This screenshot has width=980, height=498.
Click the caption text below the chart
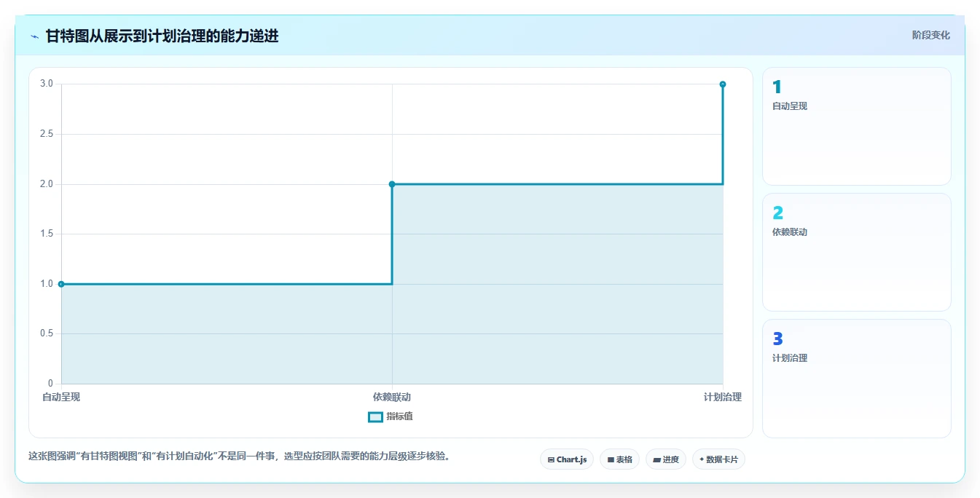(239, 456)
